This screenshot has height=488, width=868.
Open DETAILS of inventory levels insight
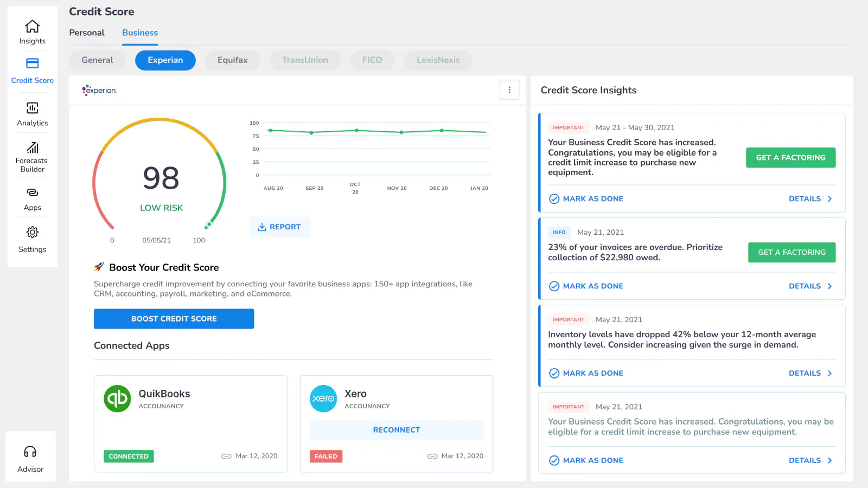pos(810,374)
